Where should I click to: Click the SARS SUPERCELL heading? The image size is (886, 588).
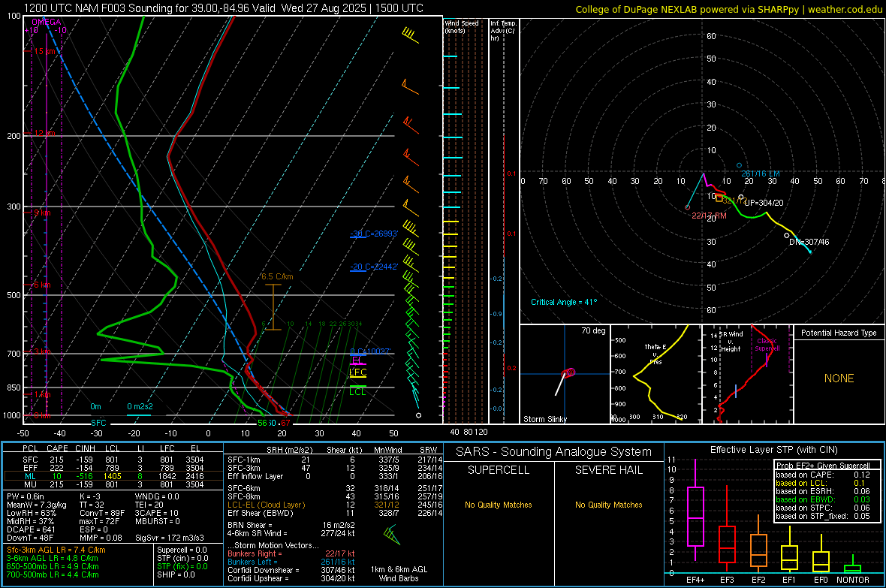[499, 470]
